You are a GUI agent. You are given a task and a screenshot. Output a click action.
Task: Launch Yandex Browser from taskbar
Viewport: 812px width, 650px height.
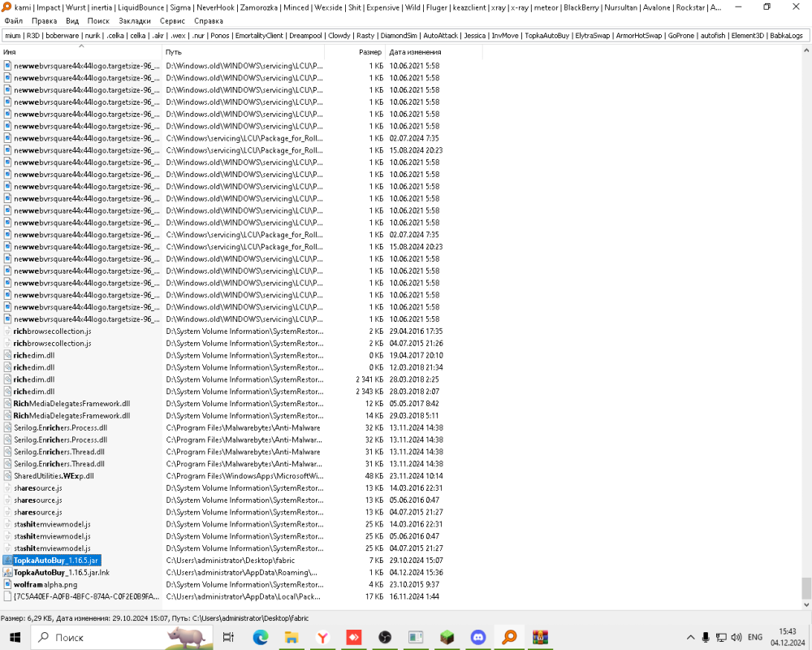pyautogui.click(x=322, y=637)
